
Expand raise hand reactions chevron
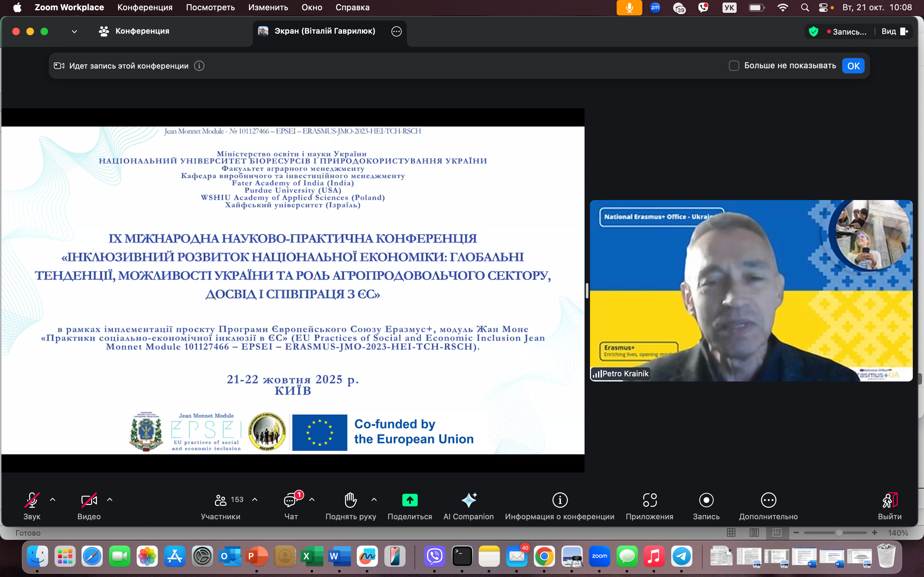coord(374,499)
